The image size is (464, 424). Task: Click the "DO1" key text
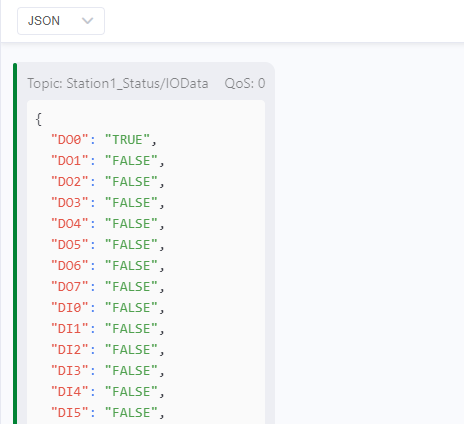click(69, 161)
